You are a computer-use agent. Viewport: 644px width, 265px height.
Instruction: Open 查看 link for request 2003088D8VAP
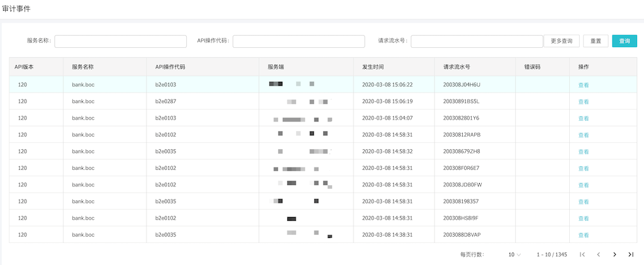click(583, 235)
